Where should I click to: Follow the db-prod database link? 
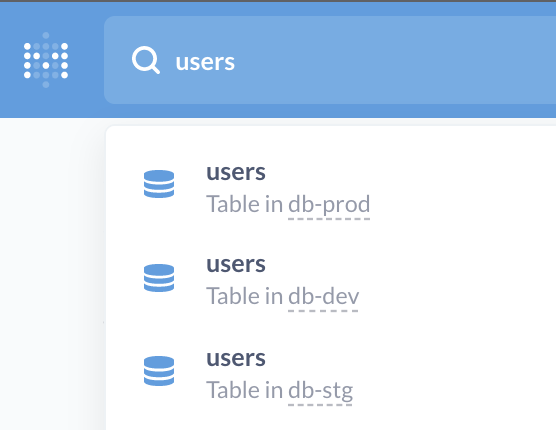point(329,205)
